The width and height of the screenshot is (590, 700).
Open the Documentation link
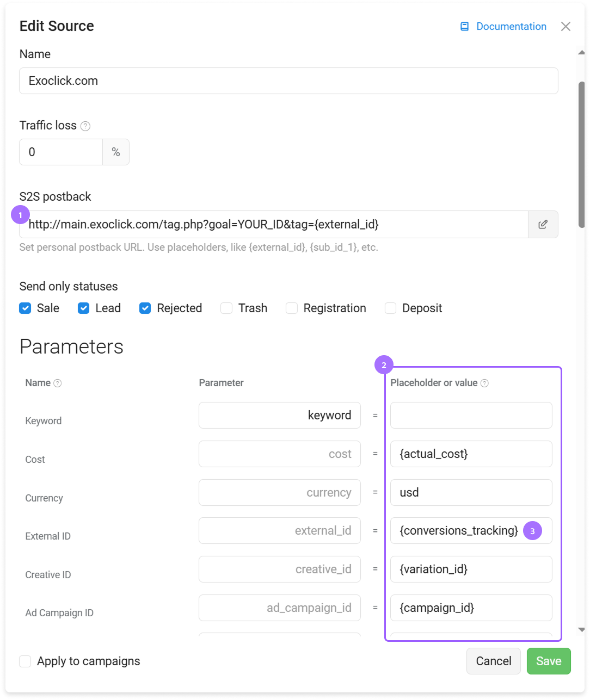click(x=511, y=27)
